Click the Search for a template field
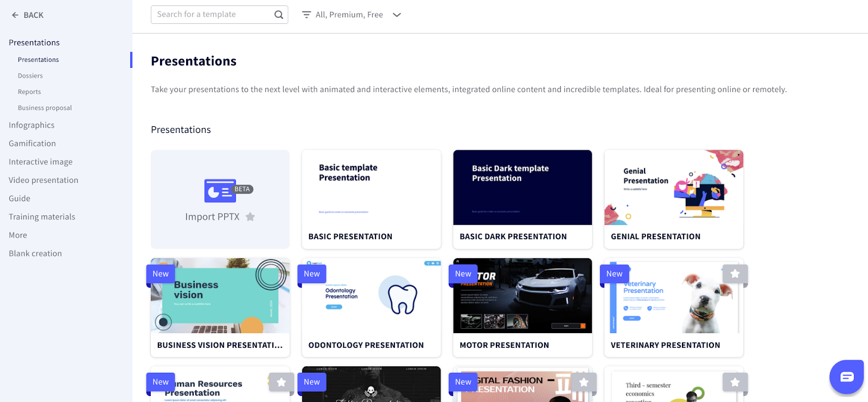The width and height of the screenshot is (868, 402). click(219, 15)
